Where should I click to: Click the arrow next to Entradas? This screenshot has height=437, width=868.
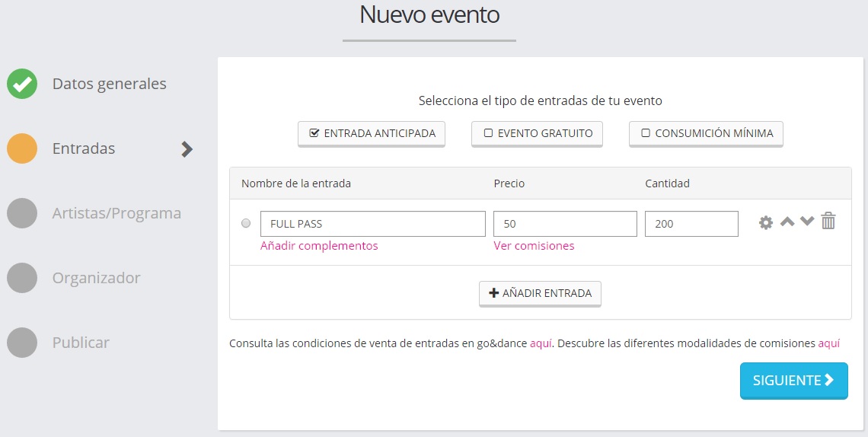click(x=187, y=149)
